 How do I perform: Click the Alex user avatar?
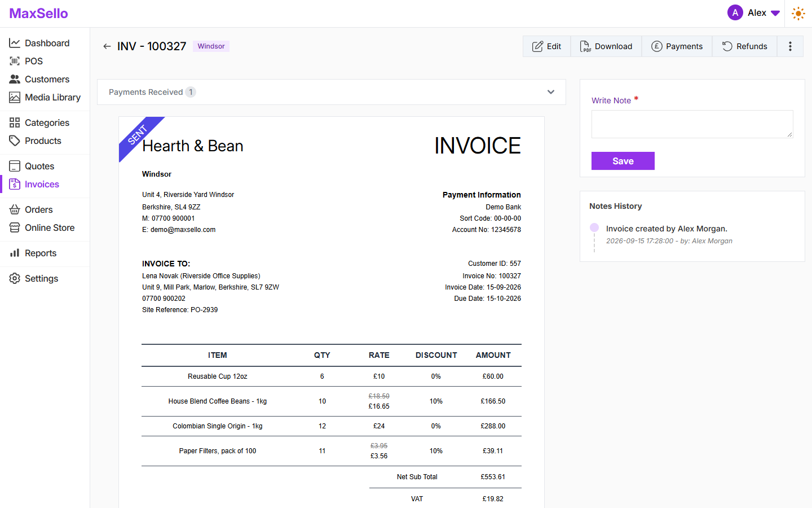point(735,12)
